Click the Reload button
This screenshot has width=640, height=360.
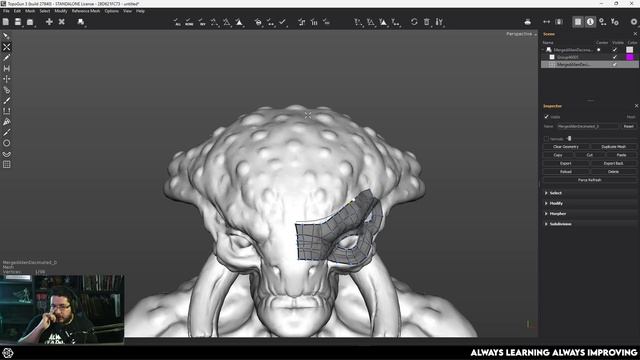(566, 171)
